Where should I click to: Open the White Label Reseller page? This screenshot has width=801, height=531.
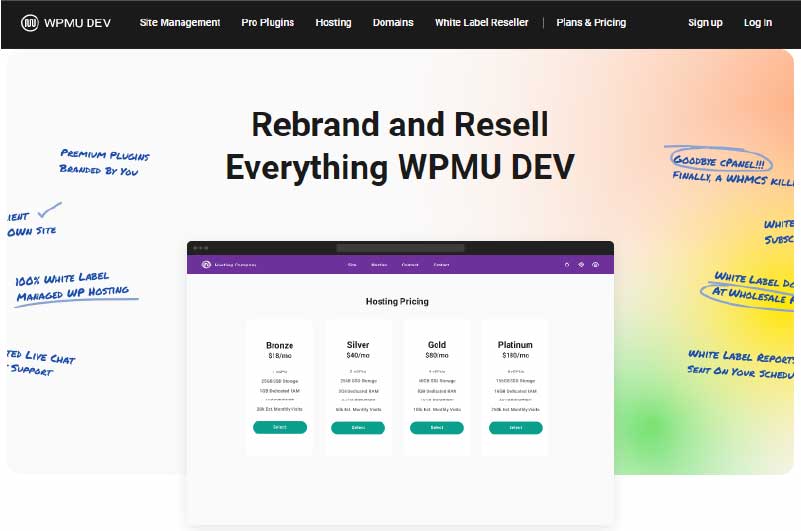[481, 22]
